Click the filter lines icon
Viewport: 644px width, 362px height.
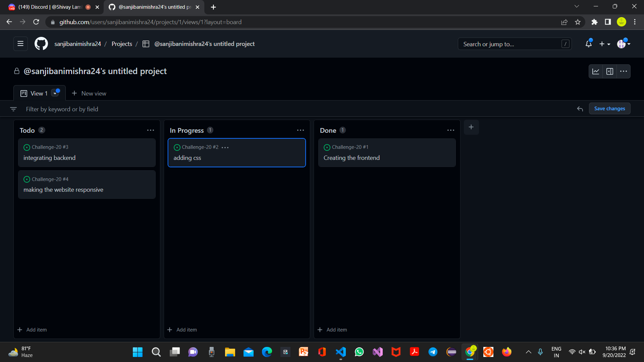click(x=13, y=109)
